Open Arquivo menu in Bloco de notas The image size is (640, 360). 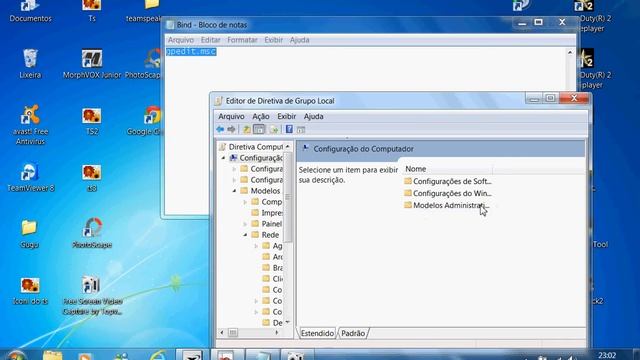tap(181, 40)
